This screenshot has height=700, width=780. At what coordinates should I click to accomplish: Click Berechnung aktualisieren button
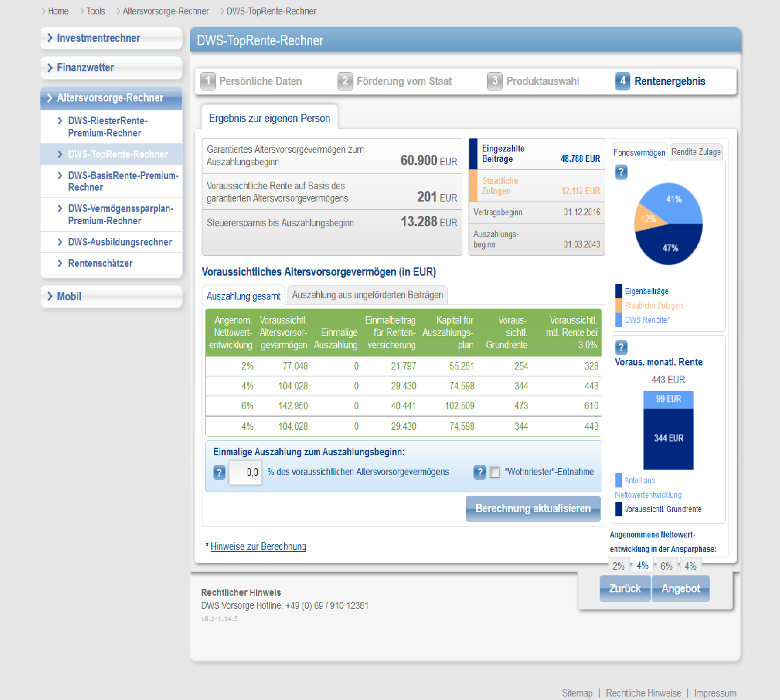coord(533,509)
